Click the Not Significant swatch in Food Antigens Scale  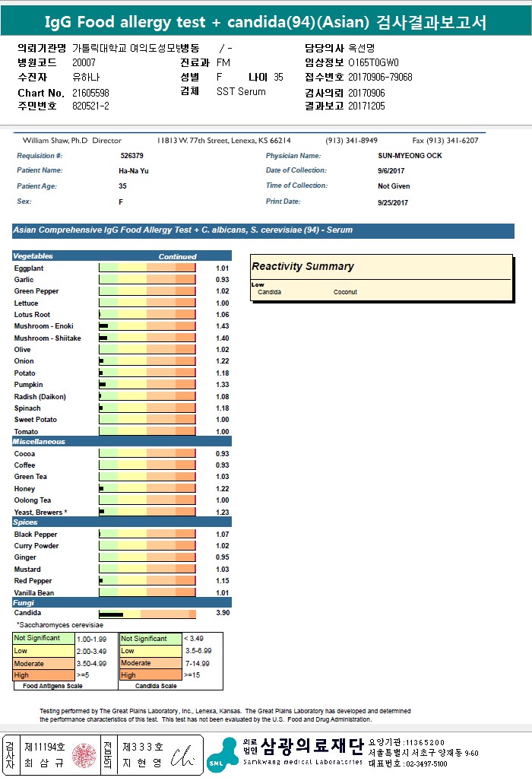(x=43, y=638)
